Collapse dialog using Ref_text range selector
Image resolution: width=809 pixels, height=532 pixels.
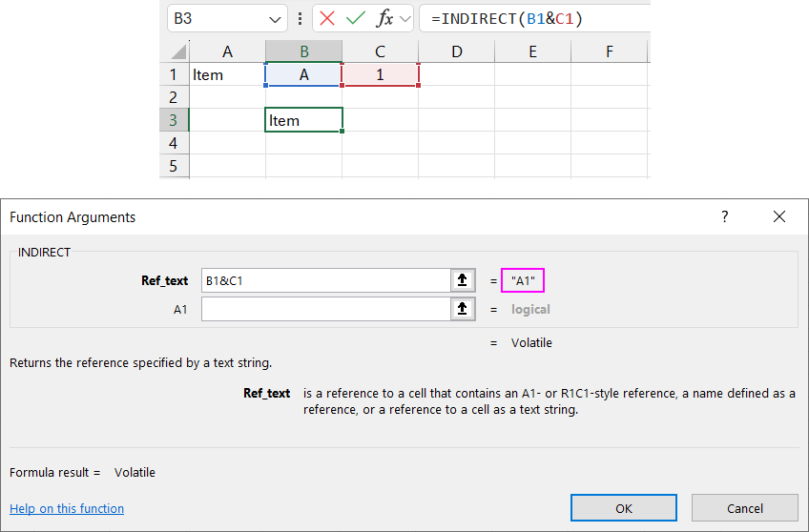(x=463, y=280)
